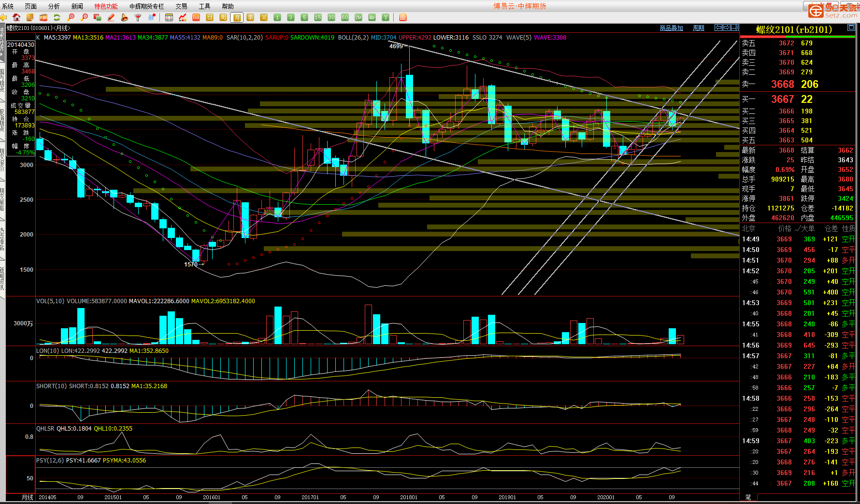Screen dimensions: 860x504
Task: Click the 笔 tab at bottom
Action: 748,497
